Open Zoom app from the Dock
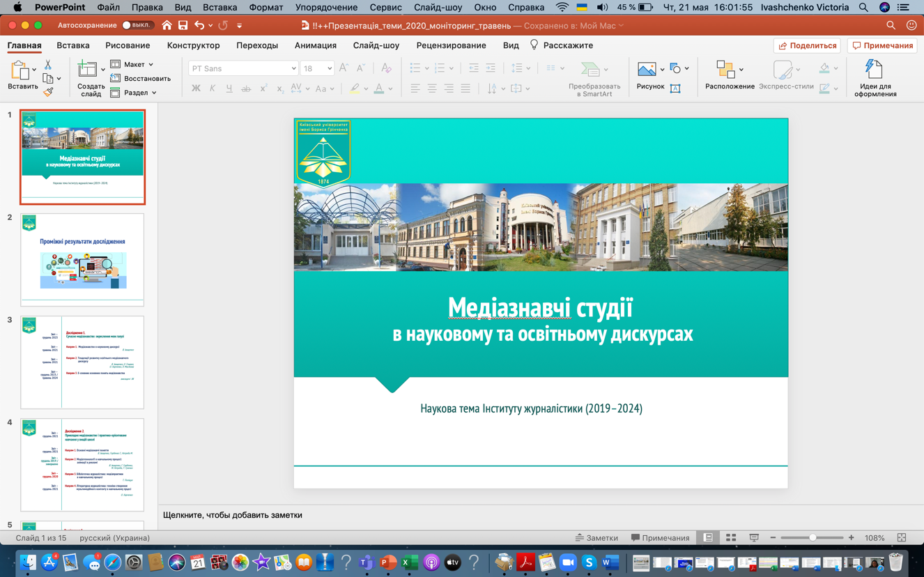The image size is (924, 577). [x=568, y=562]
